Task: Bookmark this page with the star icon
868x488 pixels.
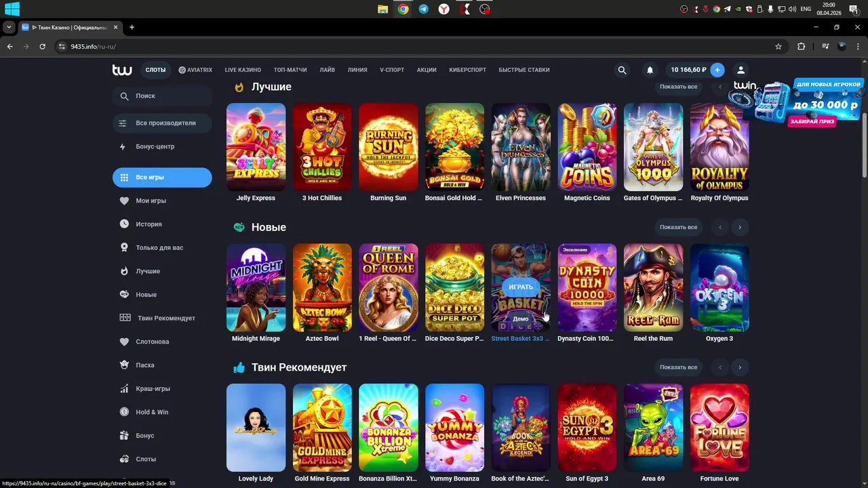Action: click(778, 47)
